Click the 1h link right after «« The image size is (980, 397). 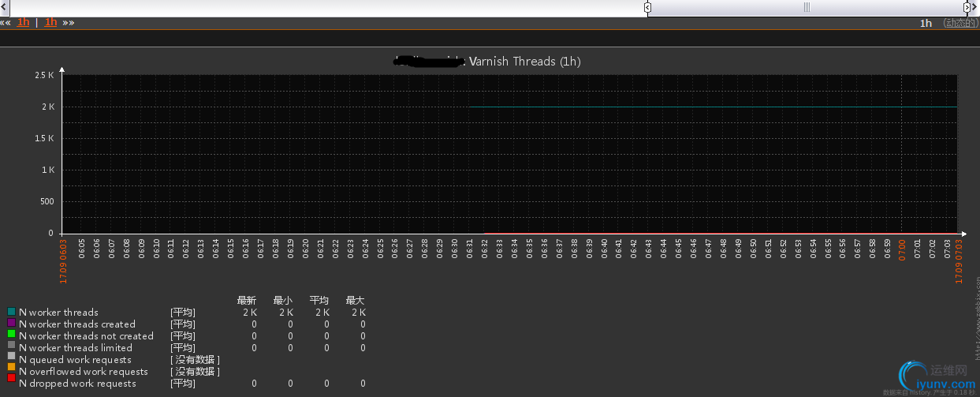pos(24,22)
